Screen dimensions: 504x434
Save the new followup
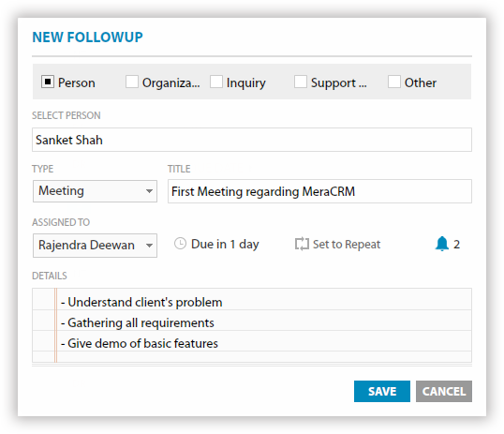pos(382,391)
